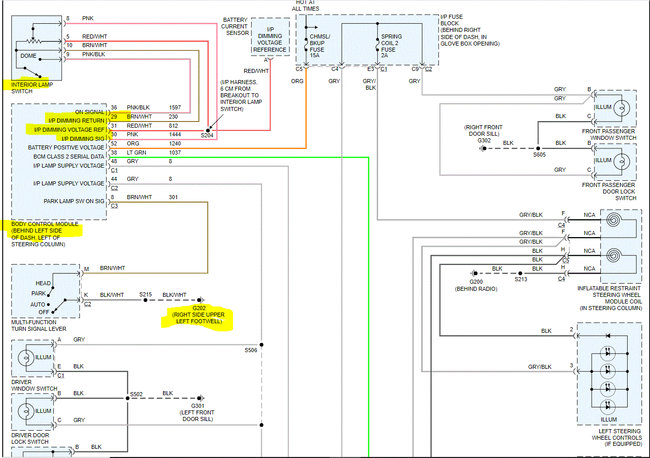Select the DOME text in the lamp switch
650x458 pixels.
(x=29, y=56)
